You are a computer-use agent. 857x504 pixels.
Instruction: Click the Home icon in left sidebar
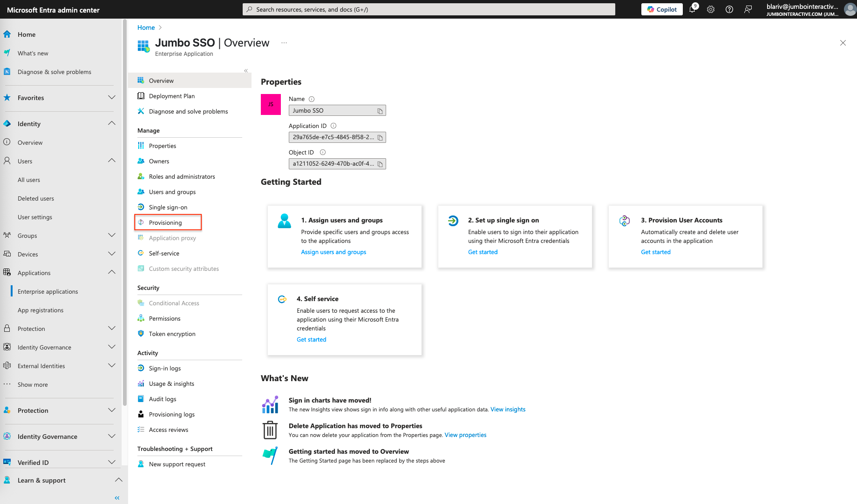(x=7, y=34)
